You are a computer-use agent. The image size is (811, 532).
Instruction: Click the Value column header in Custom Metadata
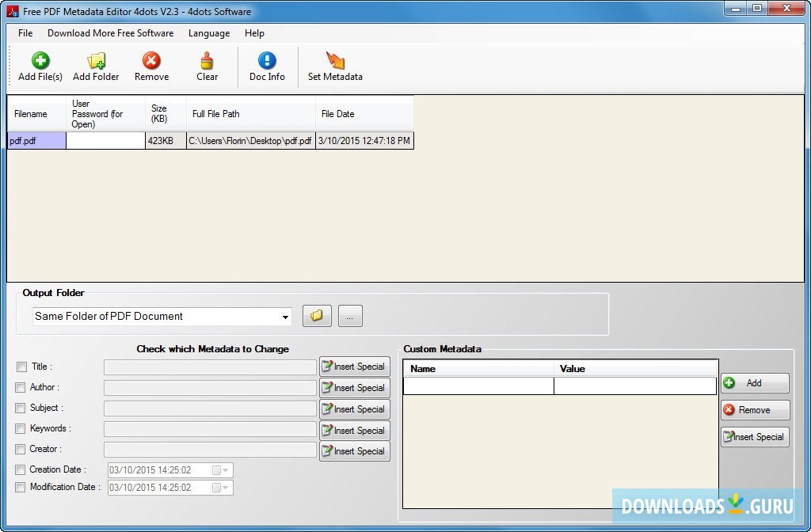click(x=636, y=369)
